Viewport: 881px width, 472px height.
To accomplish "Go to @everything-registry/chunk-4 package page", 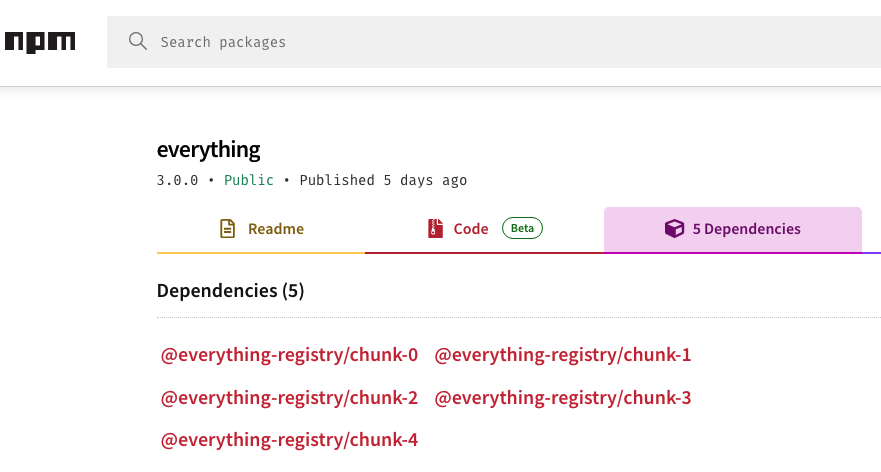I will coord(289,440).
